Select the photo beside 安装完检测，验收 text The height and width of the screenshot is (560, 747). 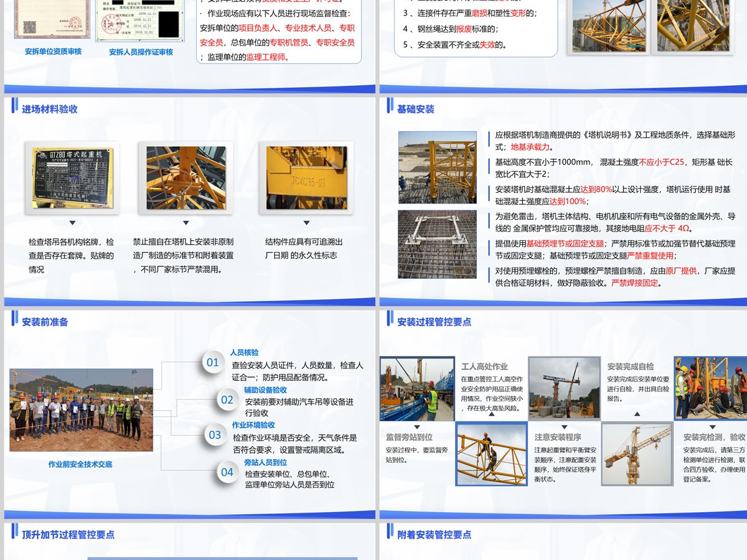pyautogui.click(x=637, y=454)
